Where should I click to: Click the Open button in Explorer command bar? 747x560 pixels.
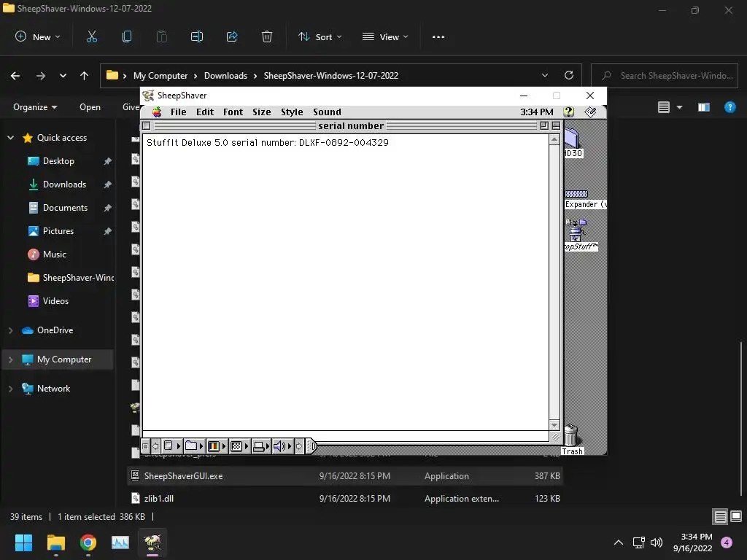90,107
